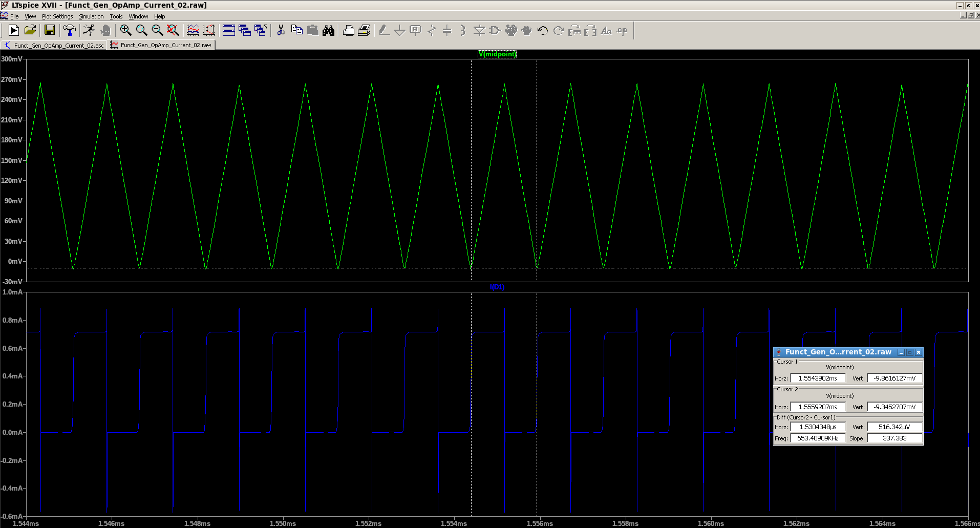This screenshot has height=528, width=980.
Task: Open Print Setup printer icon
Action: tap(348, 31)
